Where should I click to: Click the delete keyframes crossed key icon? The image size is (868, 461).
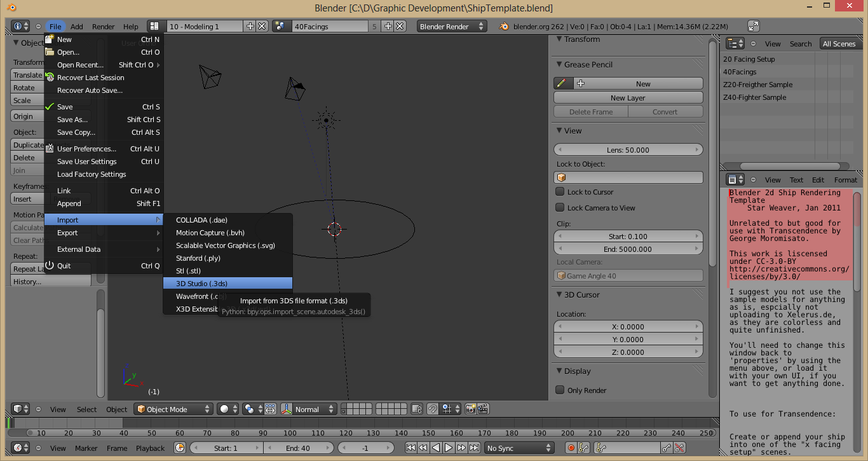coord(679,448)
